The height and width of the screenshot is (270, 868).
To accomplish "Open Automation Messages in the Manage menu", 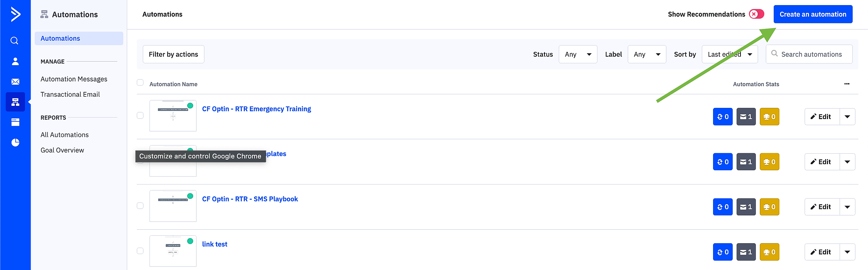I will point(74,79).
